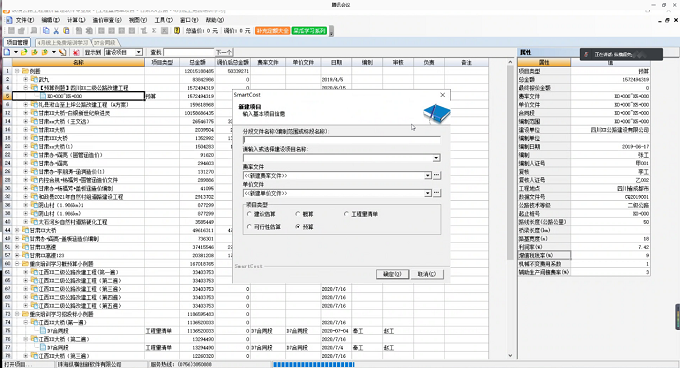Click the 查找 search input box
Screen dimensions: 680x368
coord(189,52)
